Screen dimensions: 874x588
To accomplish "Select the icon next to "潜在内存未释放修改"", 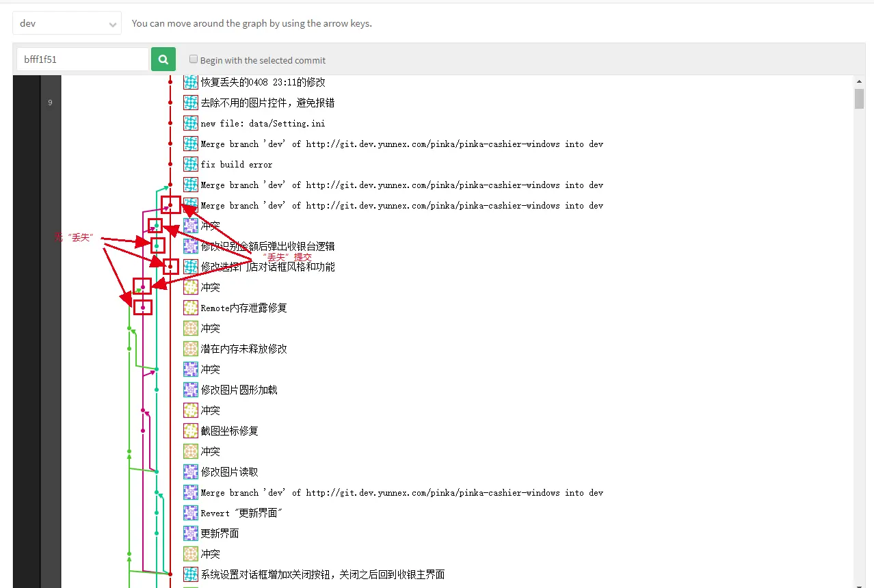I will tap(189, 349).
